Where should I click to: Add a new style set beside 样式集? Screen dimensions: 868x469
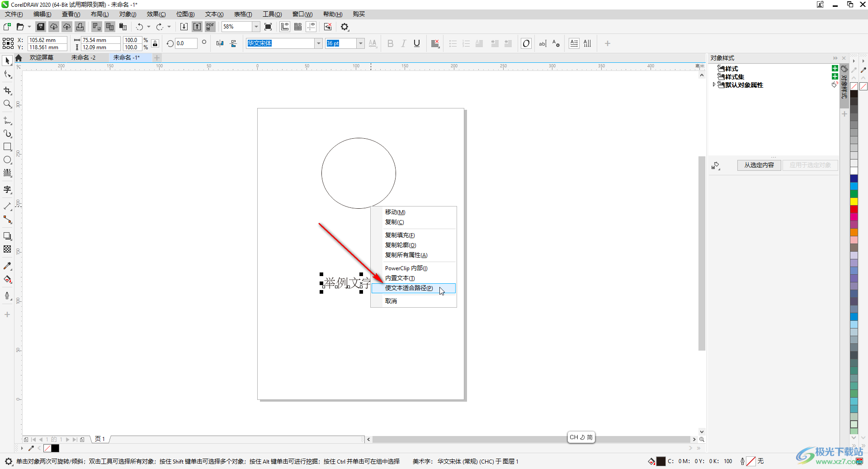pos(835,76)
